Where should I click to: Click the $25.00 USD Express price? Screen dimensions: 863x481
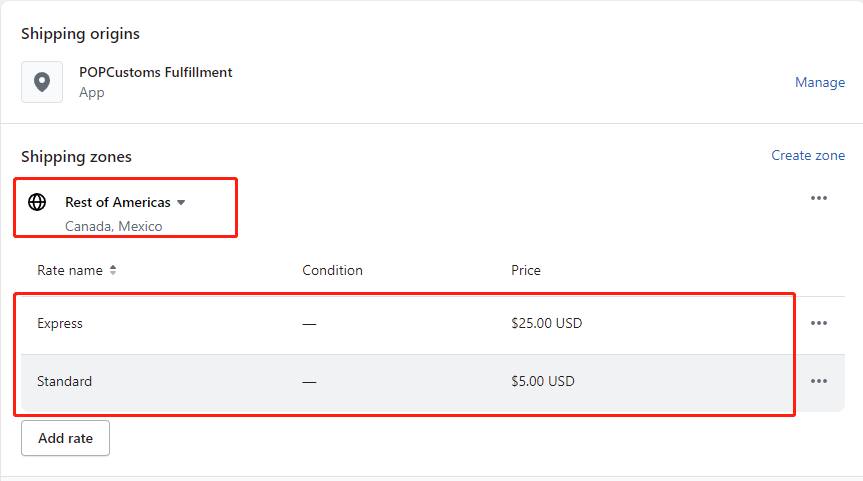tap(547, 323)
